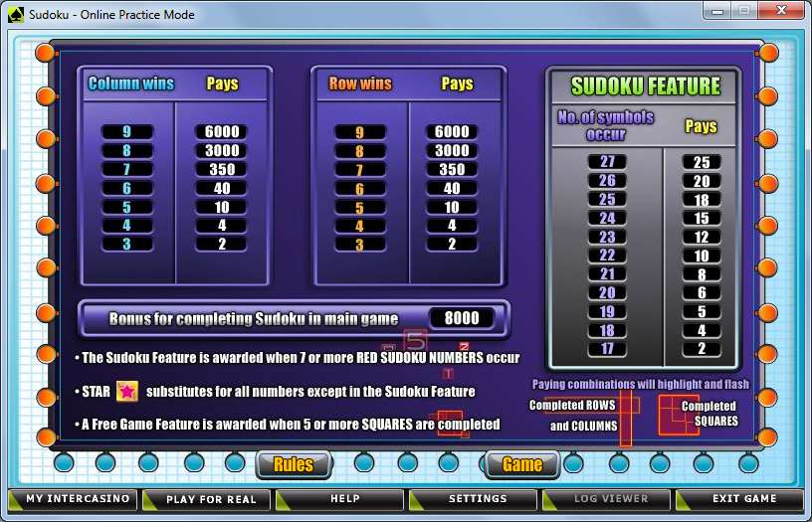Click Row wins 4 symbol cell
Screen dimensions: 812x522
coord(360,226)
